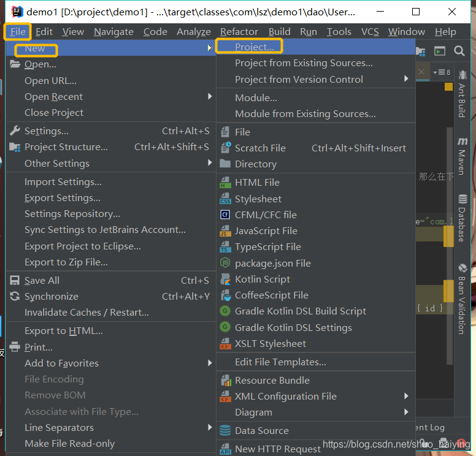Choose Make File Read-only
Image resolution: width=476 pixels, height=456 pixels.
pos(111,444)
